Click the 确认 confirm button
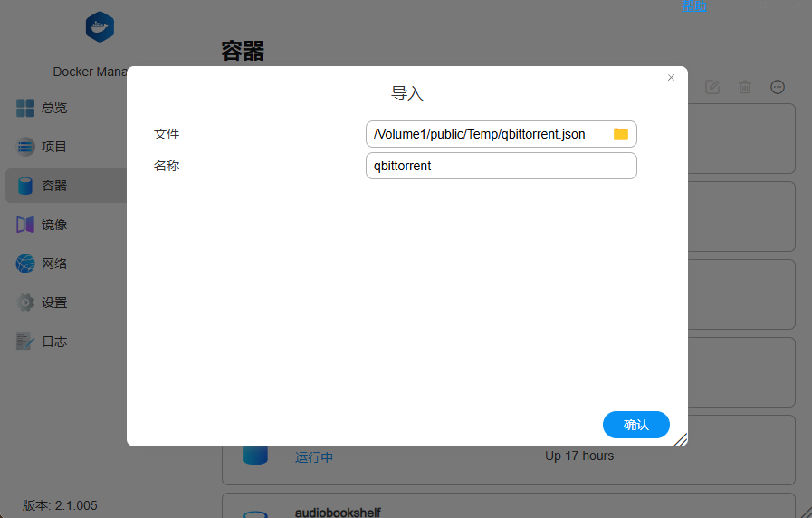This screenshot has height=518, width=812. [635, 425]
